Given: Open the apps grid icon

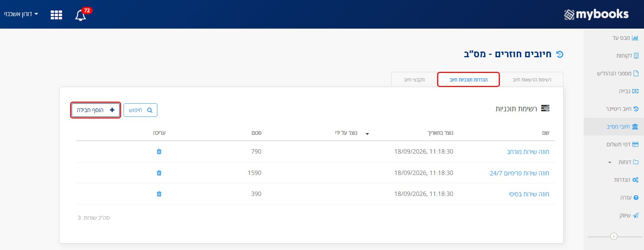Looking at the screenshot, I should [56, 15].
